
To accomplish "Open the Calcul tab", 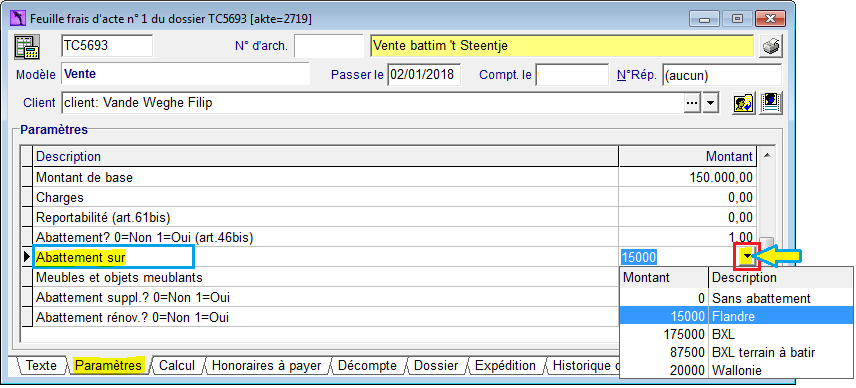I will [x=176, y=365].
